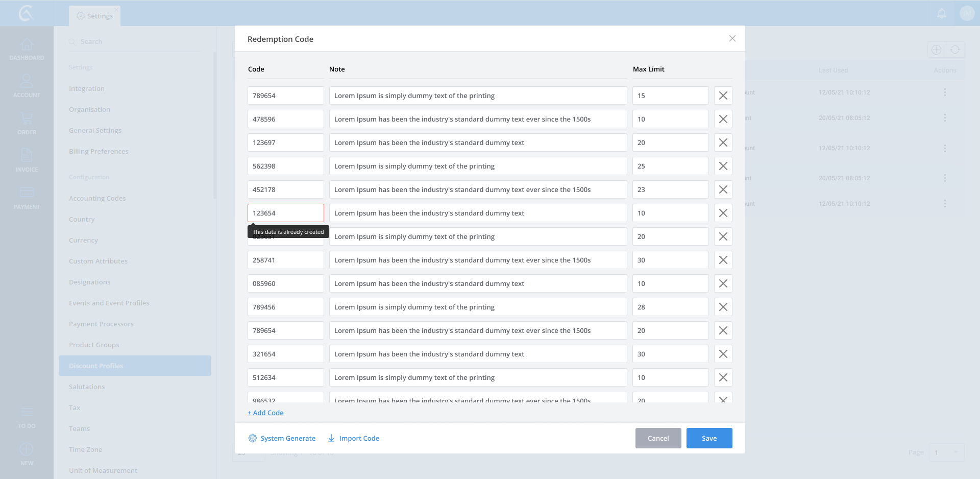
Task: Select Discount Profiles in settings list
Action: 135,366
